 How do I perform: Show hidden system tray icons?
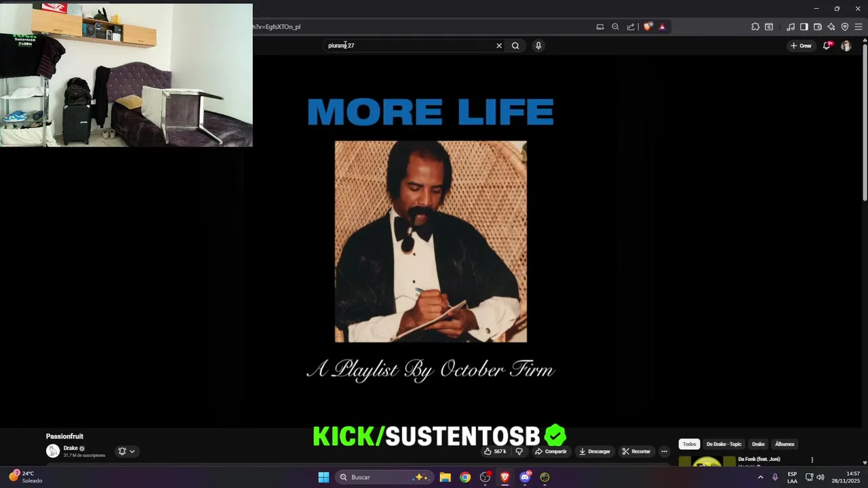[x=760, y=477]
